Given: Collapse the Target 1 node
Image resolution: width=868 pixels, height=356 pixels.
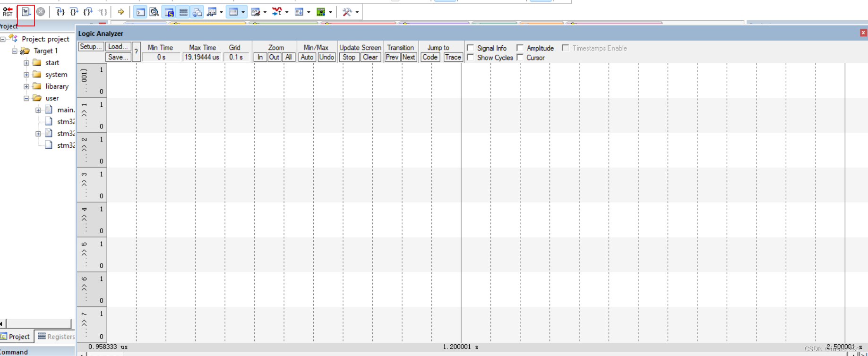Looking at the screenshot, I should pyautogui.click(x=15, y=51).
